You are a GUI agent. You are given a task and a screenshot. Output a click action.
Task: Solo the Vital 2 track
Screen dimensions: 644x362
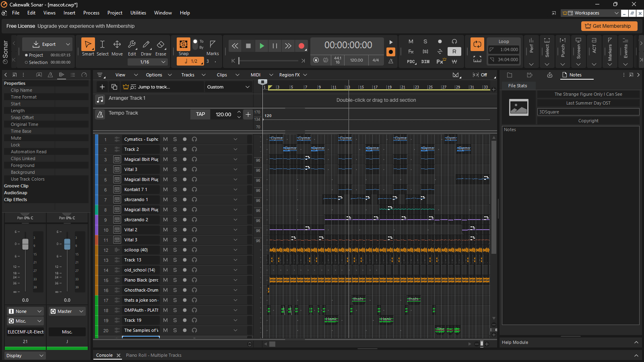click(x=175, y=230)
